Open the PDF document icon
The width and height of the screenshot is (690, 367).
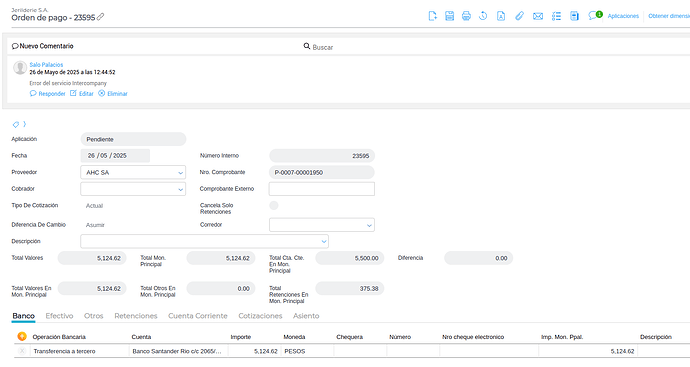tap(501, 16)
